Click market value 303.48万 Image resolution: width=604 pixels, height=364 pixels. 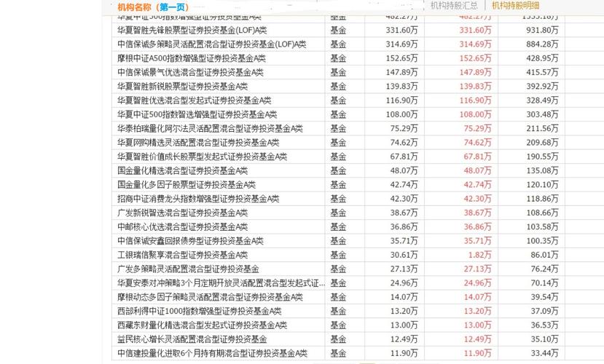point(542,114)
